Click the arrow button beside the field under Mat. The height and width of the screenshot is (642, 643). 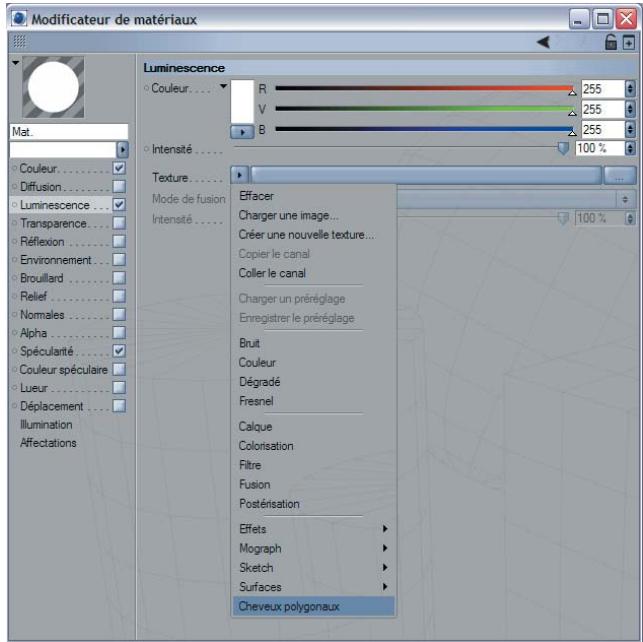124,149
